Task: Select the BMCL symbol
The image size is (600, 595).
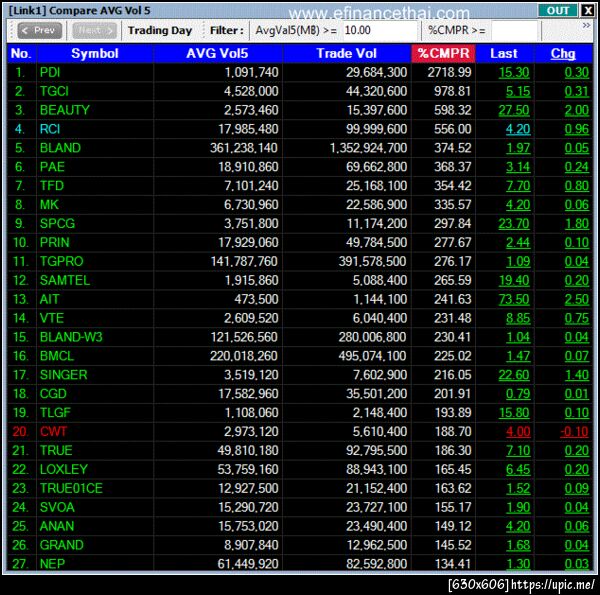Action: (57, 356)
